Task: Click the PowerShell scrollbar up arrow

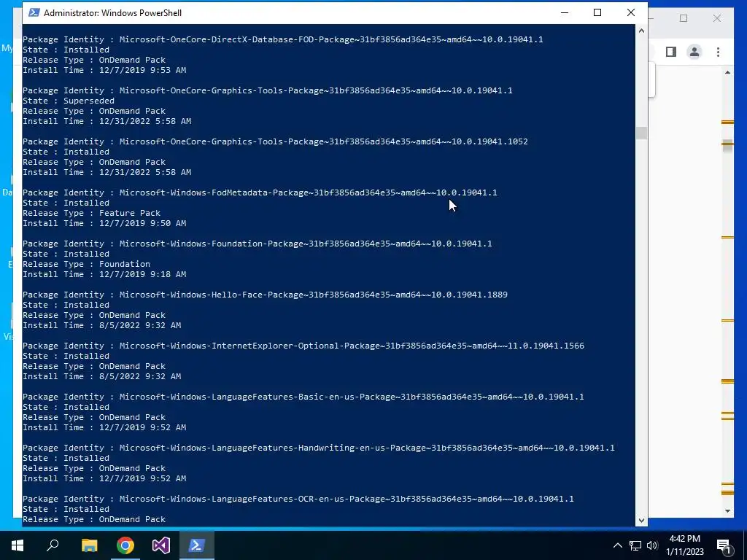Action: point(641,31)
